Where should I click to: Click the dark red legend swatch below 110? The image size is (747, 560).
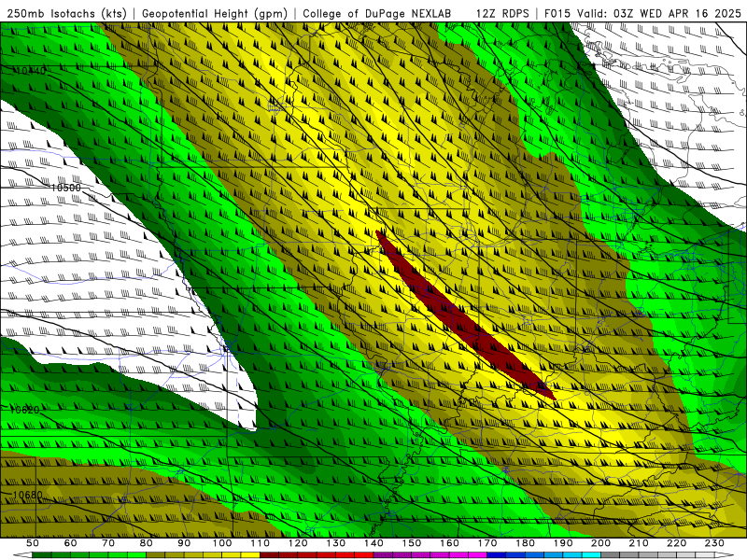(x=269, y=555)
